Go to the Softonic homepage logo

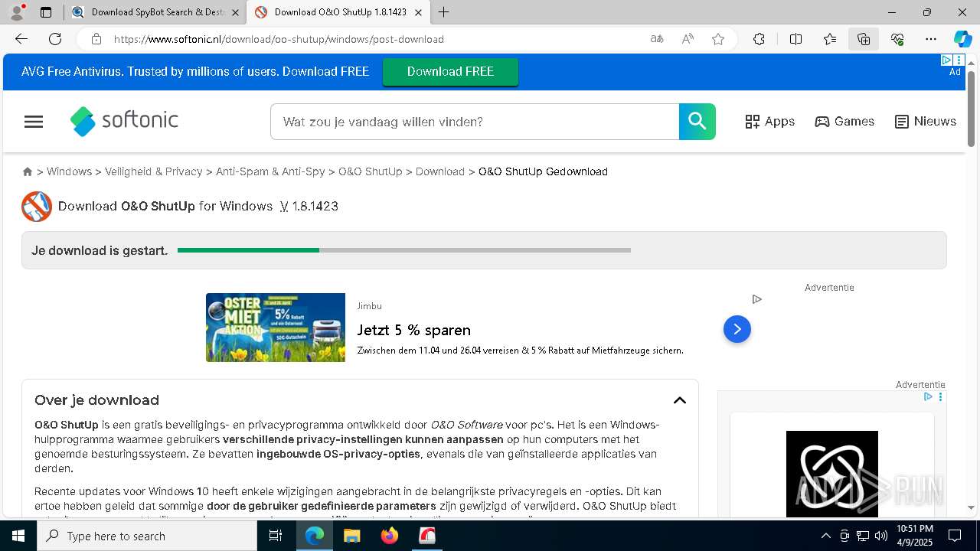coord(124,121)
